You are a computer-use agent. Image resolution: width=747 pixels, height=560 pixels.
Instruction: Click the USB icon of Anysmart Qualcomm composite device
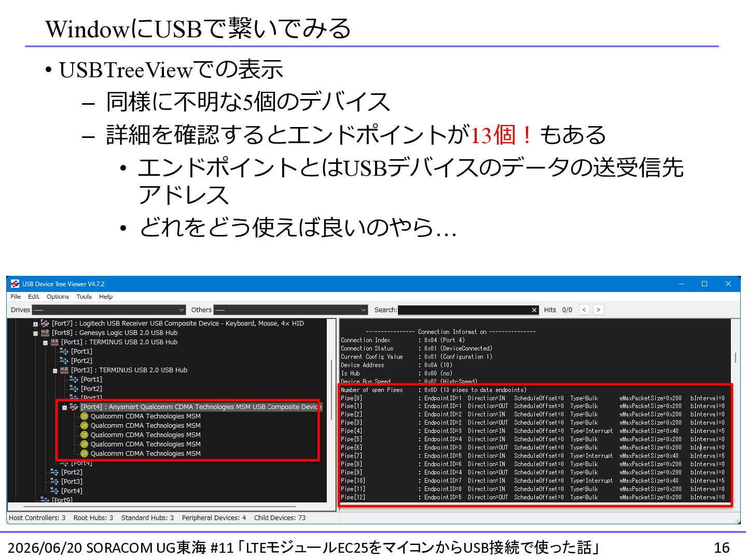click(74, 407)
